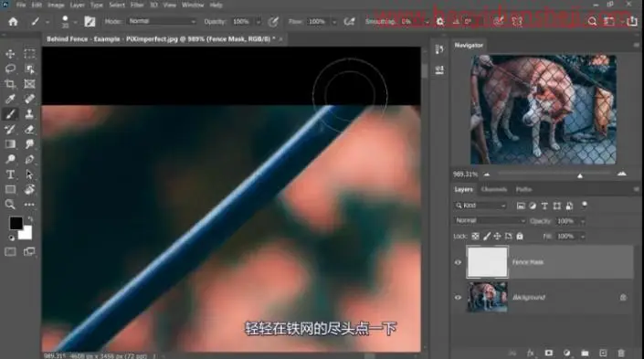This screenshot has height=359, width=644.
Task: Open the layer blend mode Normal dropdown
Action: (490, 220)
